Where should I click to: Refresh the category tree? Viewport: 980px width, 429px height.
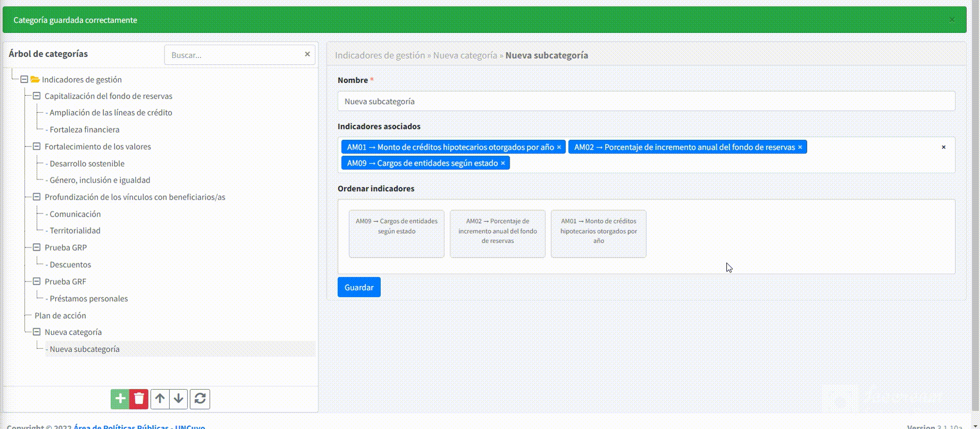(x=200, y=399)
